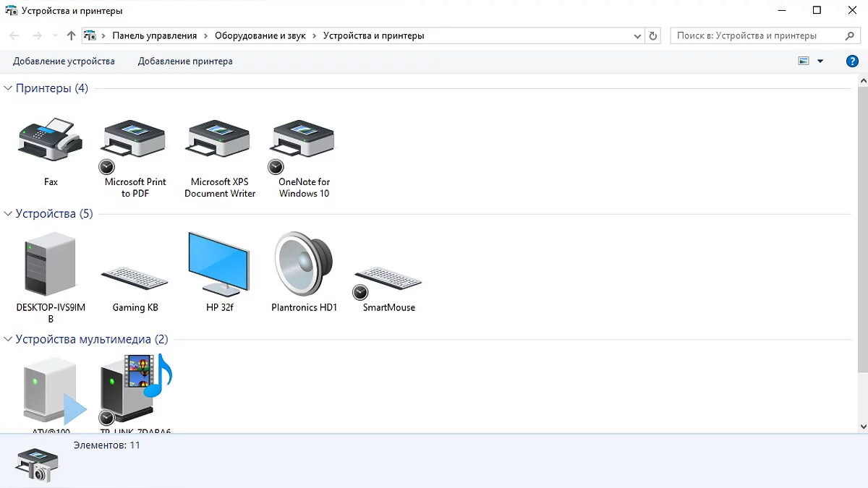Select the Microsoft XPS Document Writer printer
Image resolution: width=868 pixels, height=488 pixels.
click(219, 140)
